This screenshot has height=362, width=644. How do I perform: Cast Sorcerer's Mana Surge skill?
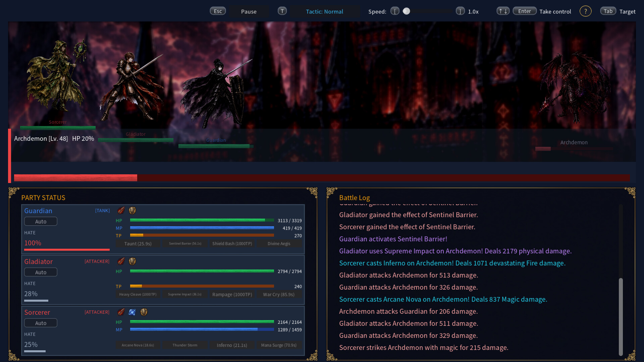279,345
